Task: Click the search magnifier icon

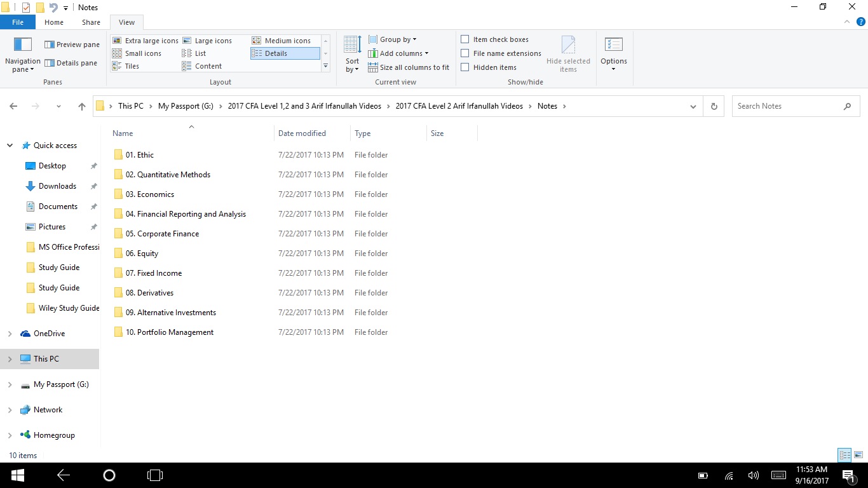Action: [x=847, y=107]
